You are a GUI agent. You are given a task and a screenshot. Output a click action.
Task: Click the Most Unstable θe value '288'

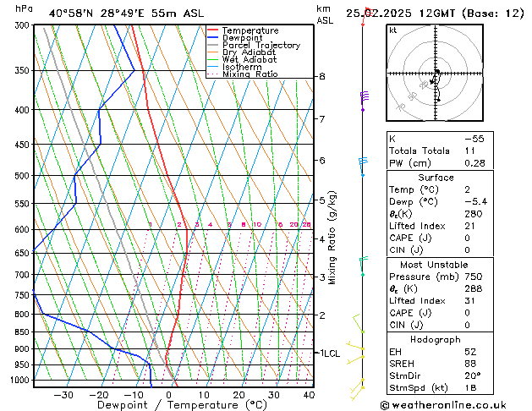click(x=474, y=288)
